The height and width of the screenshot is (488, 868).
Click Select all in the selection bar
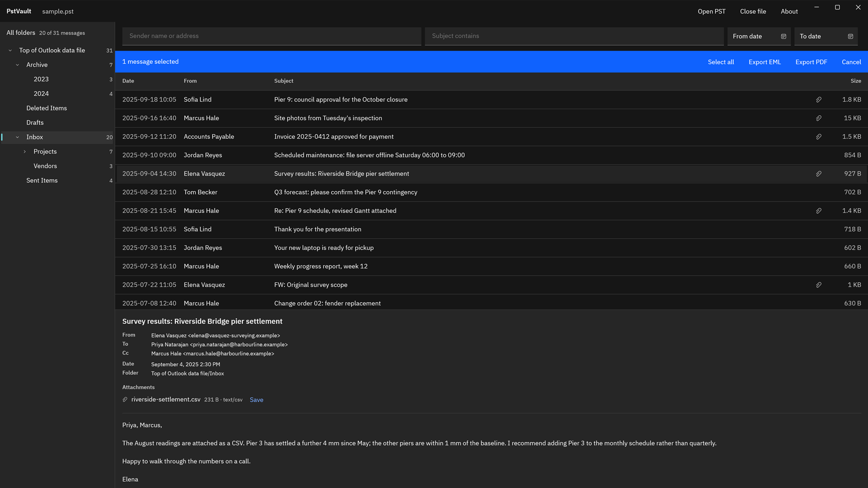[721, 62]
